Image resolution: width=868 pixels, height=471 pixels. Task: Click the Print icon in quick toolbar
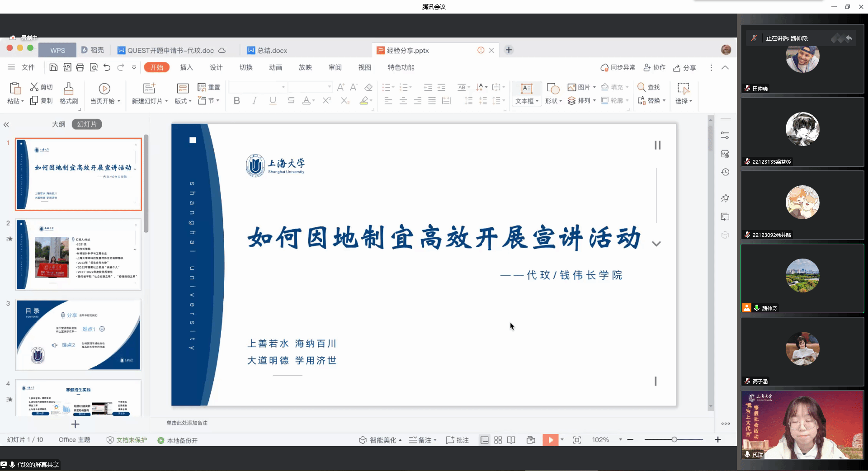[80, 67]
